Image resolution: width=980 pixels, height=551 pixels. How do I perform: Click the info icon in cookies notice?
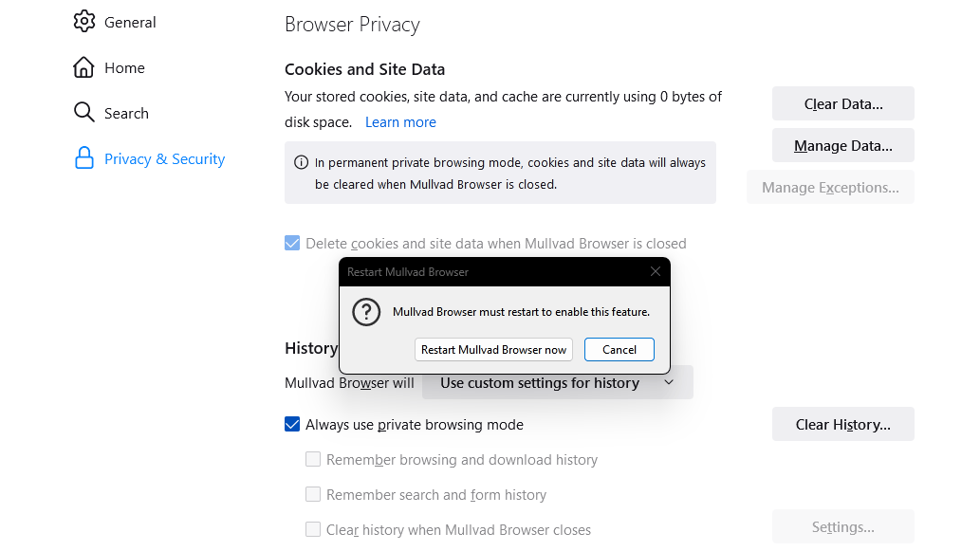click(301, 162)
